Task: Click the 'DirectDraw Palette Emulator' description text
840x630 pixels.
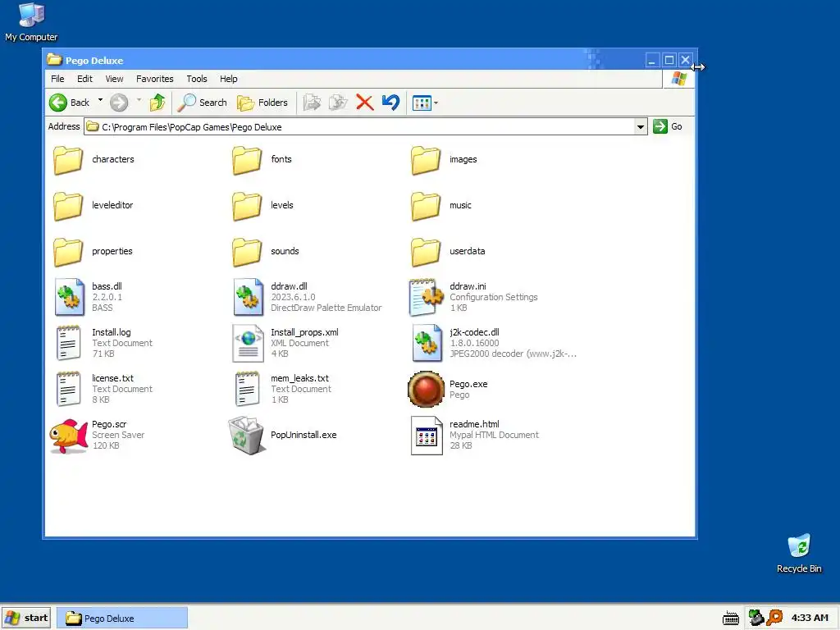Action: coord(326,308)
